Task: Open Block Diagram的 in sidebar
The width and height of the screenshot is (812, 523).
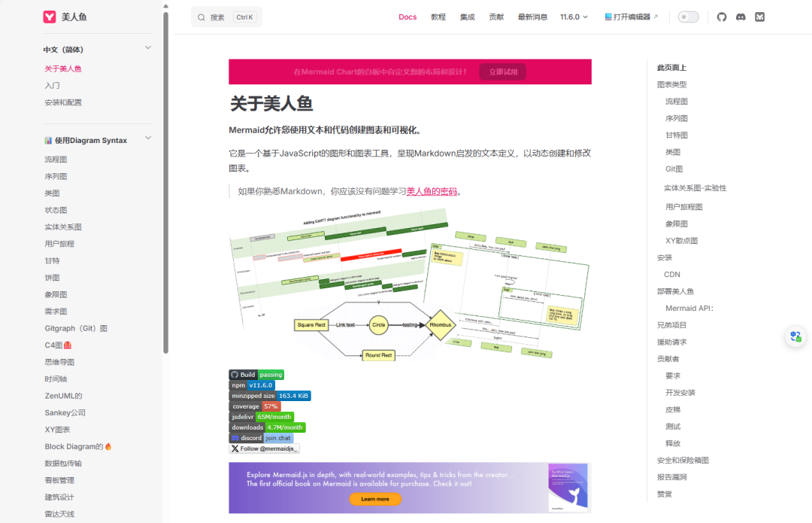Action: point(77,446)
